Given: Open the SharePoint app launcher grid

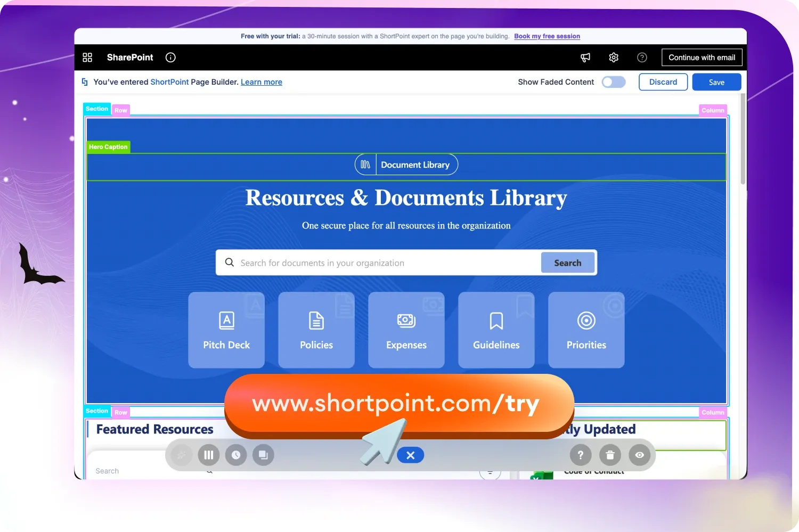Looking at the screenshot, I should 87,58.
